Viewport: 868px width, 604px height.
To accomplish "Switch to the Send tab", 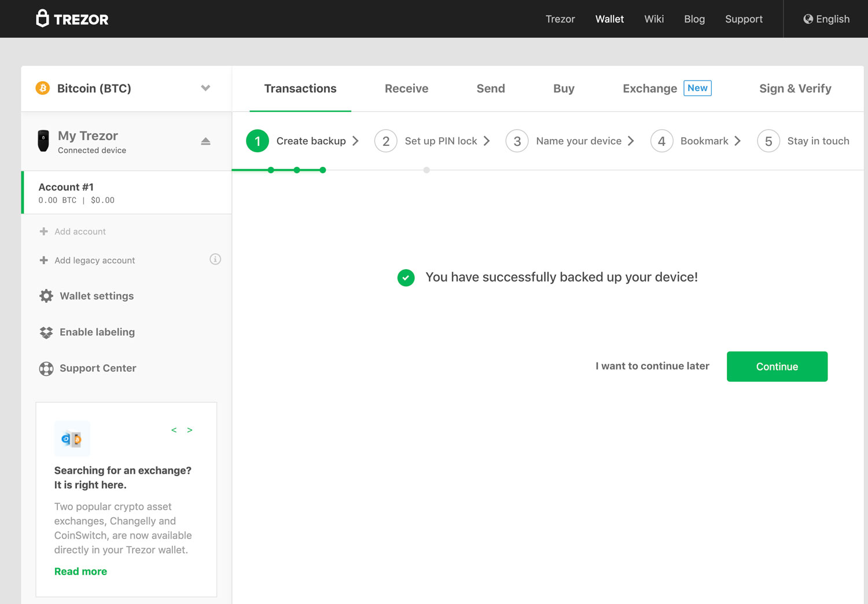I will pyautogui.click(x=491, y=89).
